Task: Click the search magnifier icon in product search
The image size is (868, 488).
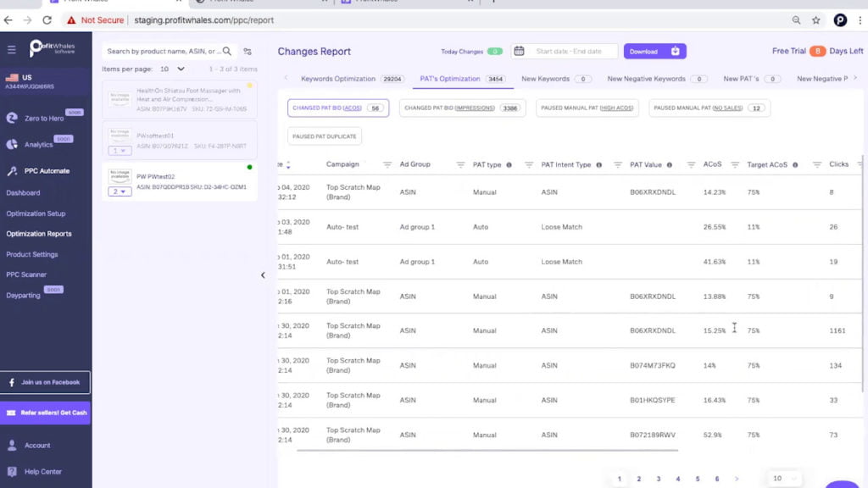Action: [x=227, y=51]
